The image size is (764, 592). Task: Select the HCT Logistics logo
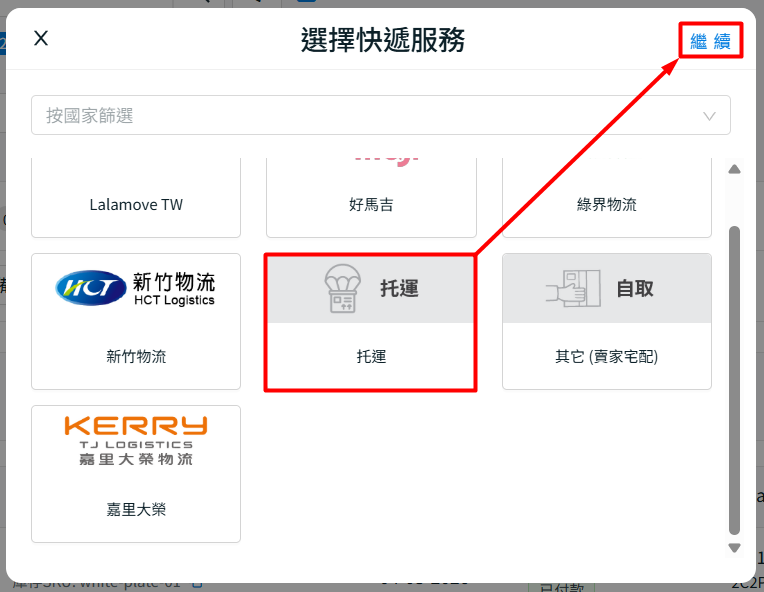point(136,288)
